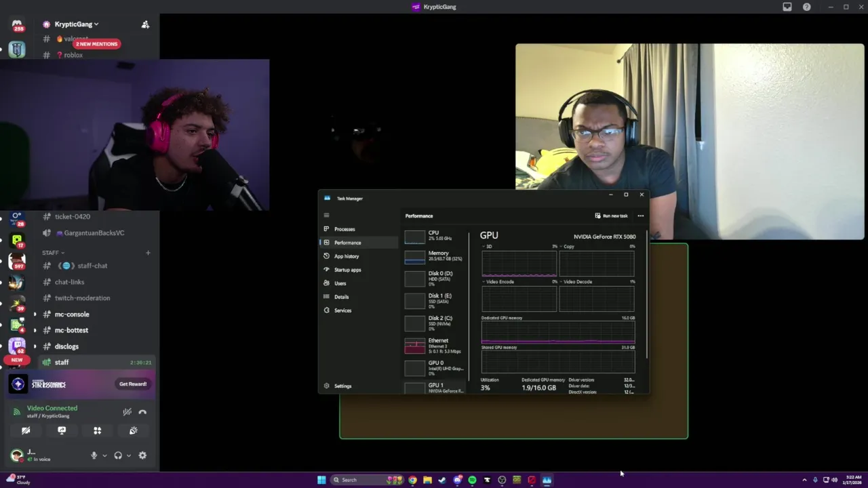This screenshot has width=868, height=488.
Task: Mute your microphone in Discord
Action: point(94,455)
